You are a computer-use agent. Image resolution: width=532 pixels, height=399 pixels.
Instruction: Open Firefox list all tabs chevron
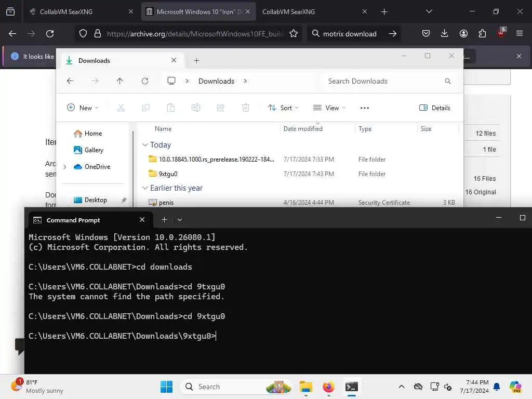pyautogui.click(x=429, y=11)
